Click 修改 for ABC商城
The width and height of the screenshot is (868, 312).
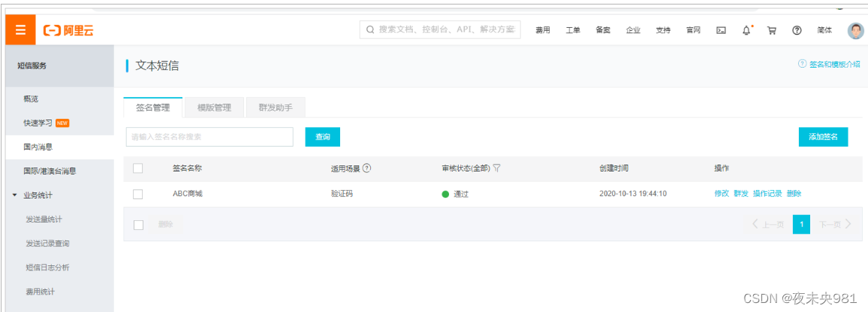(x=722, y=194)
